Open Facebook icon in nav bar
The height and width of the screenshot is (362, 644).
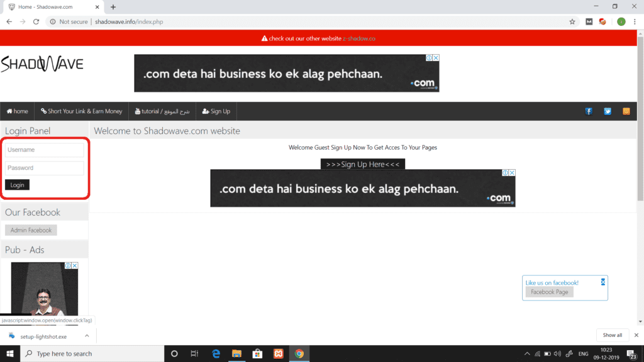[589, 111]
